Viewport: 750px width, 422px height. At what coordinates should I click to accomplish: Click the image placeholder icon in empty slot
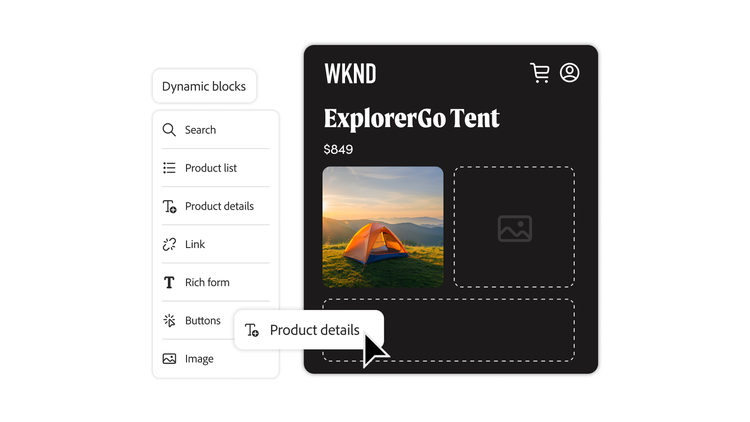(514, 228)
